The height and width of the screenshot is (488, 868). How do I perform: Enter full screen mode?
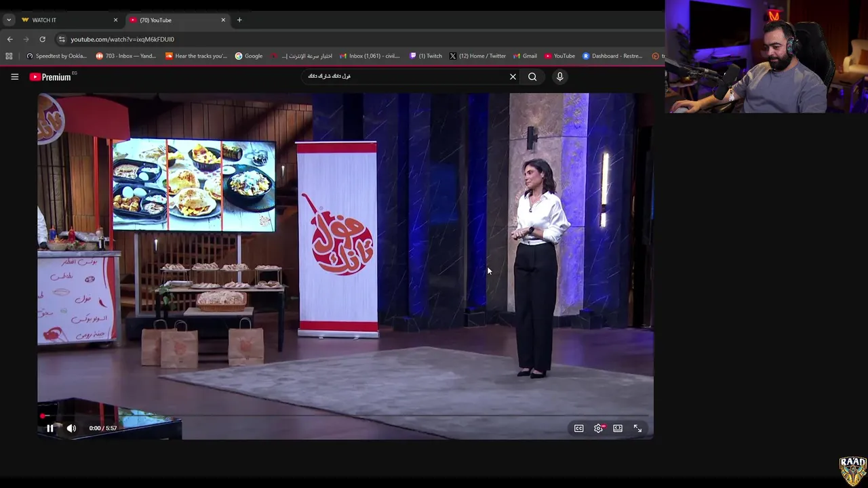[x=637, y=428]
